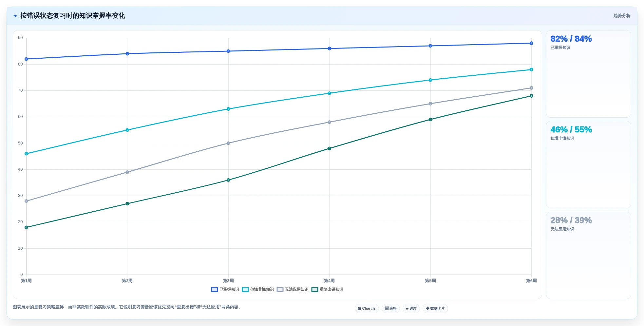Click the chart title 按错误状态复习时的知识掌握率变化

pos(72,16)
